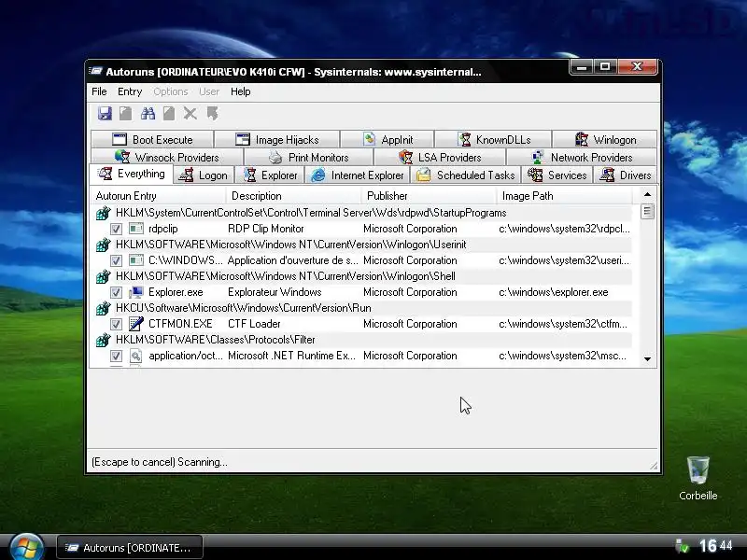Screen dimensions: 747x560
Task: Switch to the Drivers tab
Action: point(626,175)
